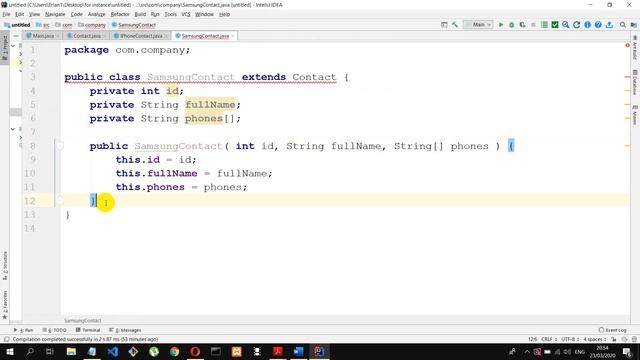This screenshot has height=360, width=640.
Task: Click the SamsungContact breadcrumb in navigation bar
Action: point(134,25)
